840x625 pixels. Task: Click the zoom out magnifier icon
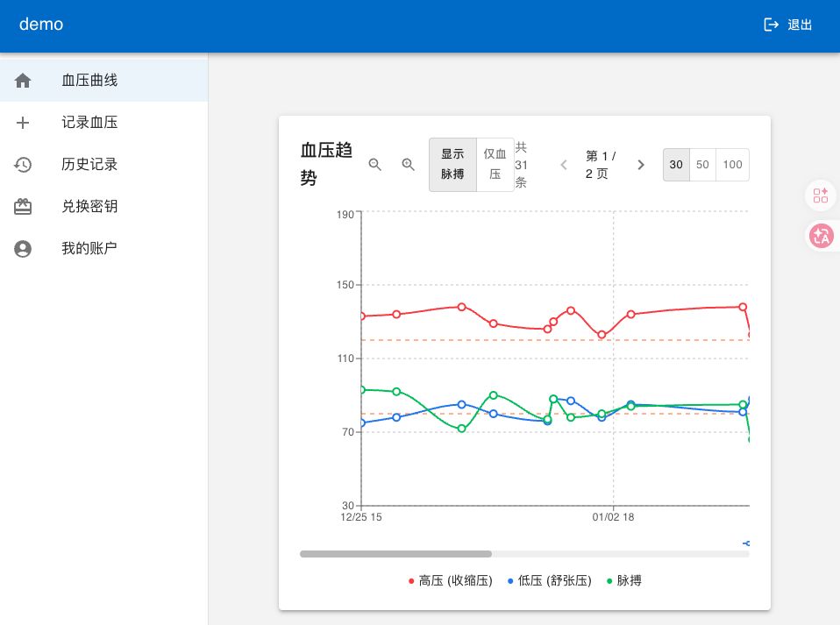click(375, 165)
